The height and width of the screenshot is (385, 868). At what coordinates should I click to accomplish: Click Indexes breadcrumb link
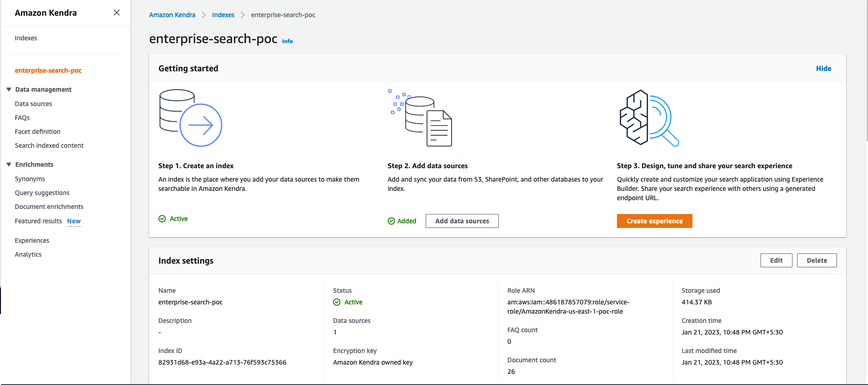(223, 15)
